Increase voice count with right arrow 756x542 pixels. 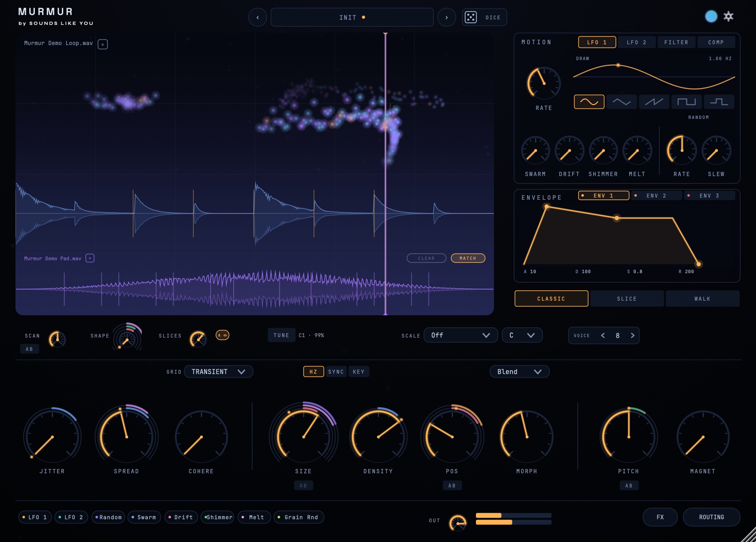click(632, 335)
